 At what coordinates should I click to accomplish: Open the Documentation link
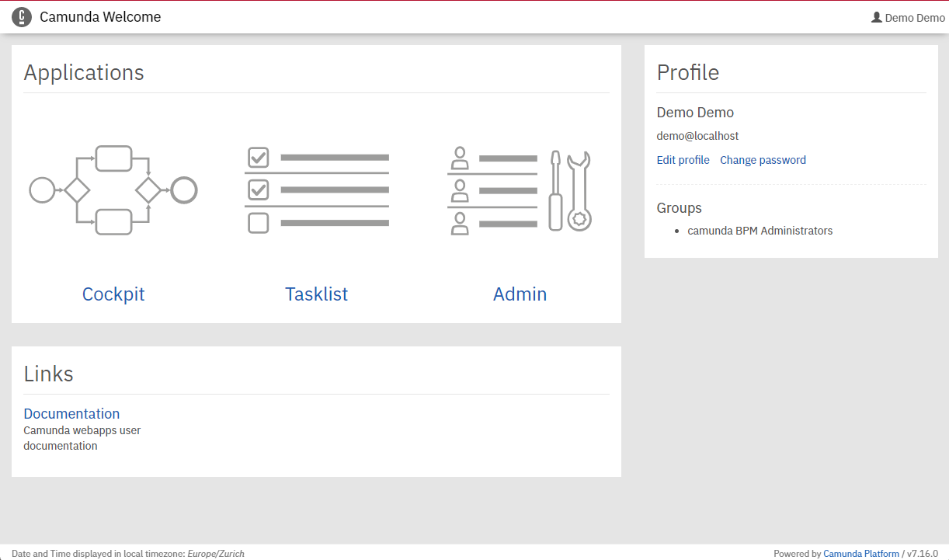(x=71, y=414)
